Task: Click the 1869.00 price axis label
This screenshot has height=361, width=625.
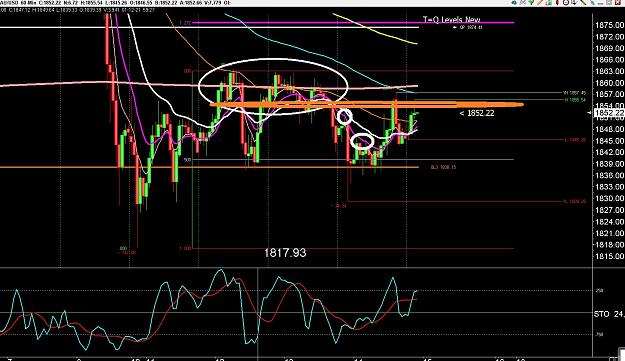Action: coord(609,48)
